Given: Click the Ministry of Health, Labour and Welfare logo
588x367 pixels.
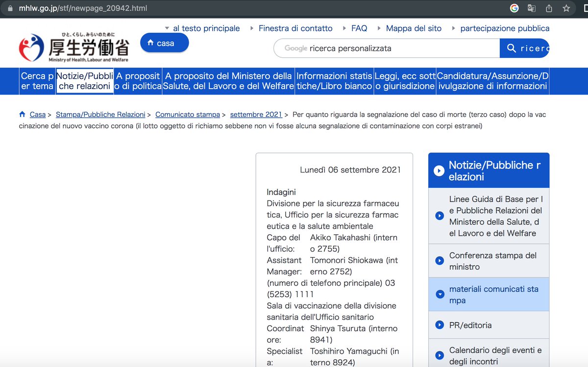Looking at the screenshot, I should 74,48.
